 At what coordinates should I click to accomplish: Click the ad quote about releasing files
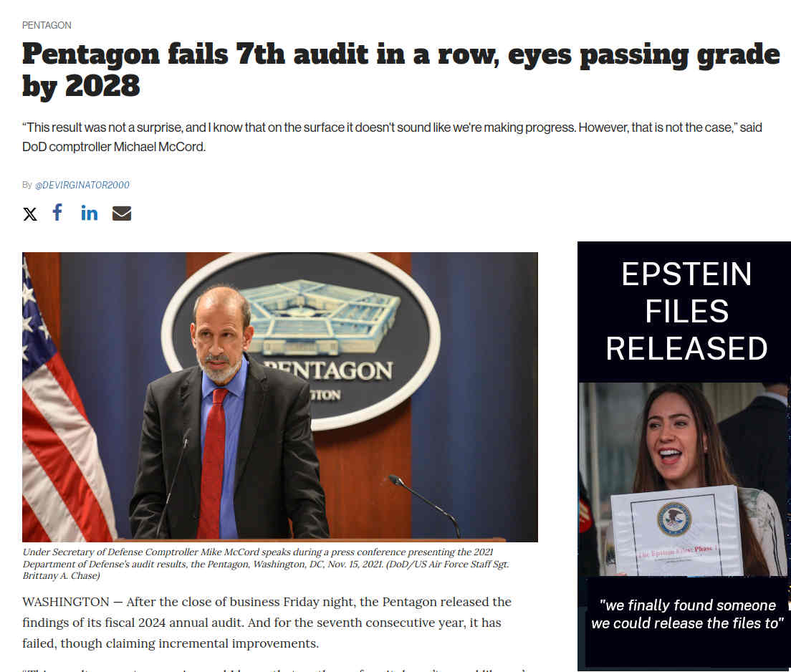687,614
